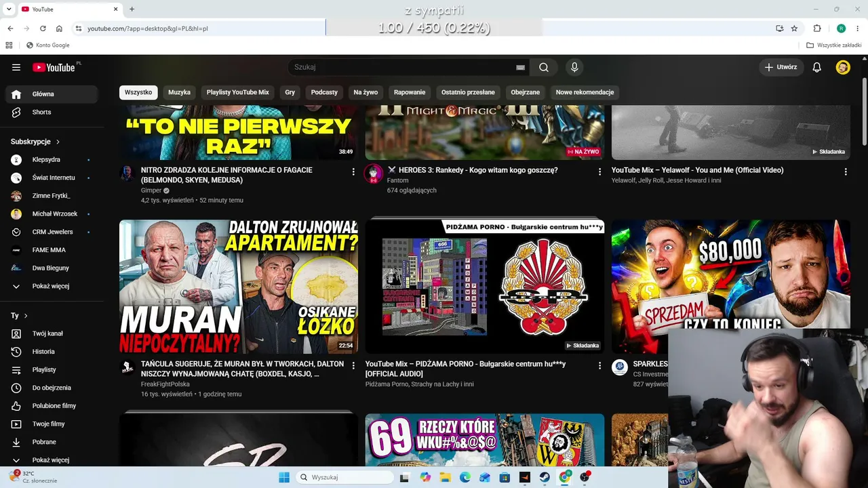Open Pobrane downloads in the sidebar
868x488 pixels.
pos(52,442)
